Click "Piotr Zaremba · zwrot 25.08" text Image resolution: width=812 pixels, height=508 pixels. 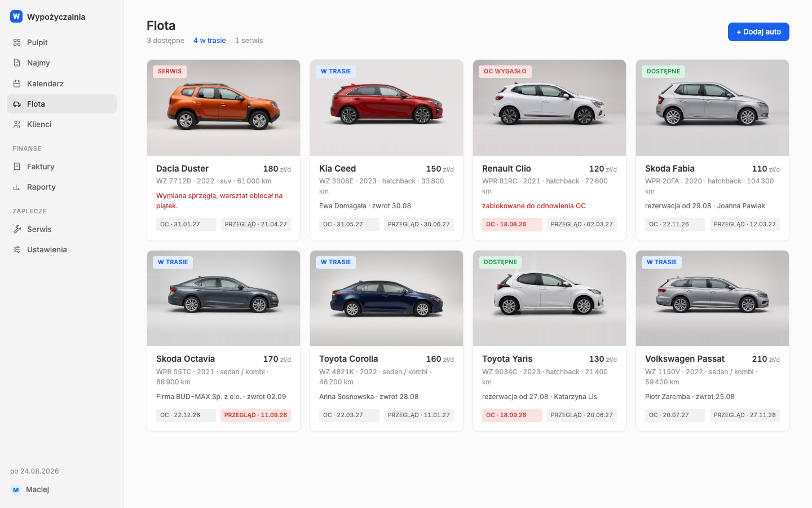pos(690,397)
